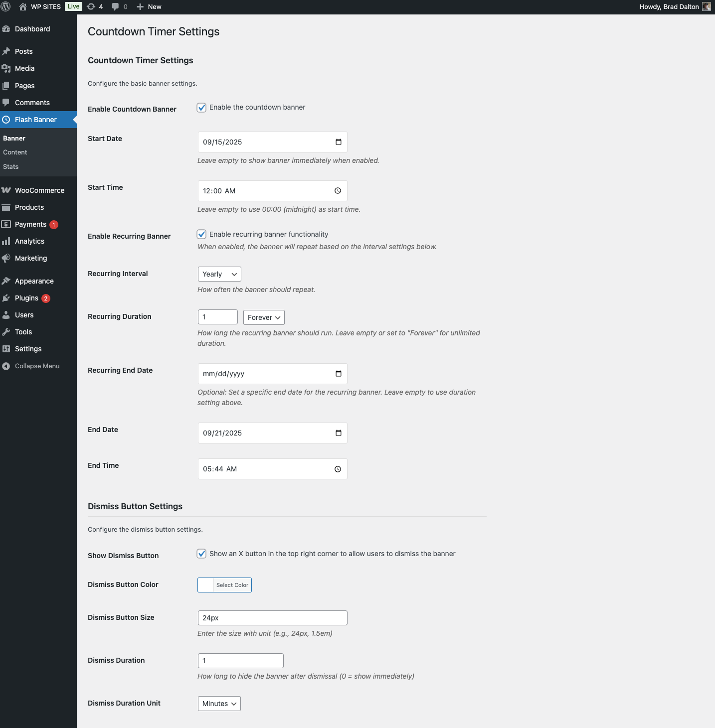Open calendar picker for Recurring End Date
The image size is (715, 728).
click(x=339, y=374)
